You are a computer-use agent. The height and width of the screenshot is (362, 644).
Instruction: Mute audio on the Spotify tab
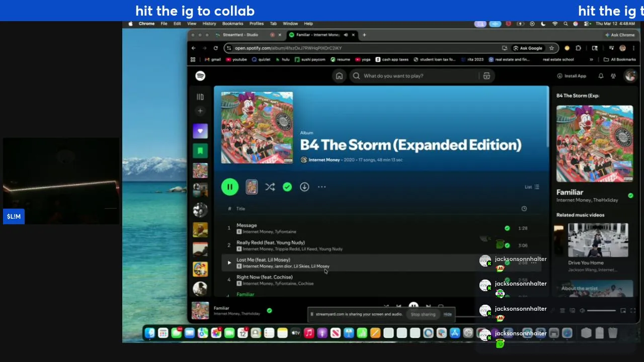(x=346, y=35)
